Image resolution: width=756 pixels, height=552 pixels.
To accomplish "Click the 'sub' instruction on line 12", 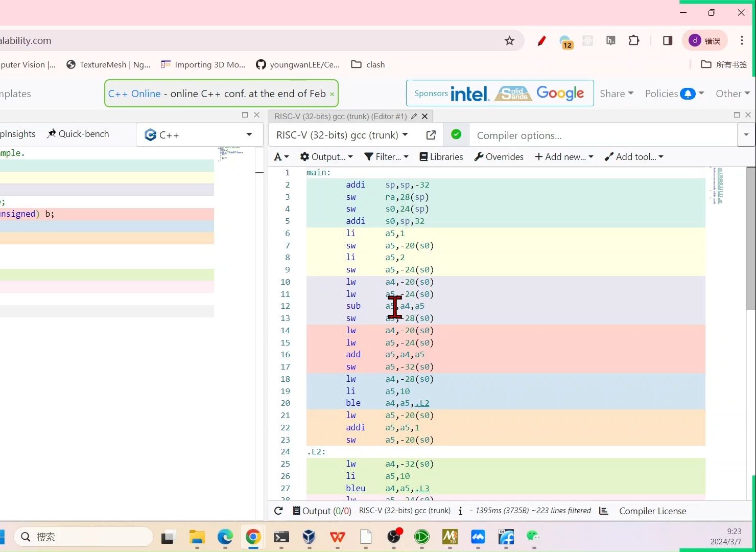I will pos(353,306).
